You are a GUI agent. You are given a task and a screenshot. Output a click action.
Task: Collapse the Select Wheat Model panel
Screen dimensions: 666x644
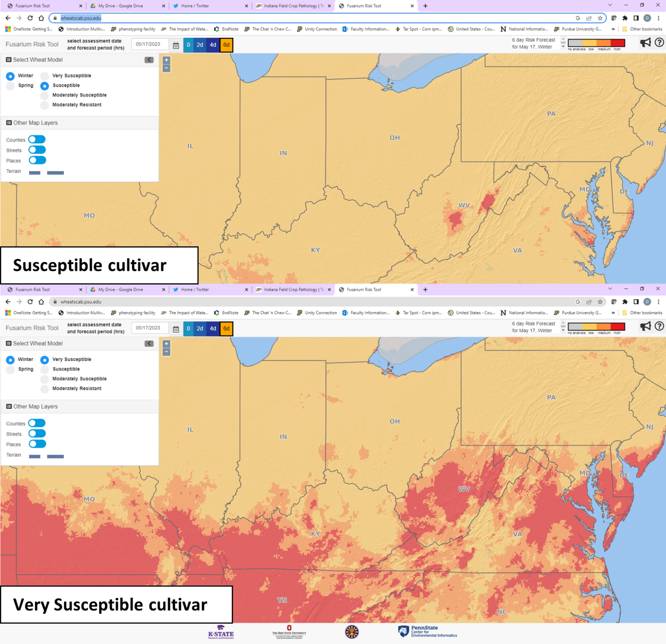point(149,60)
